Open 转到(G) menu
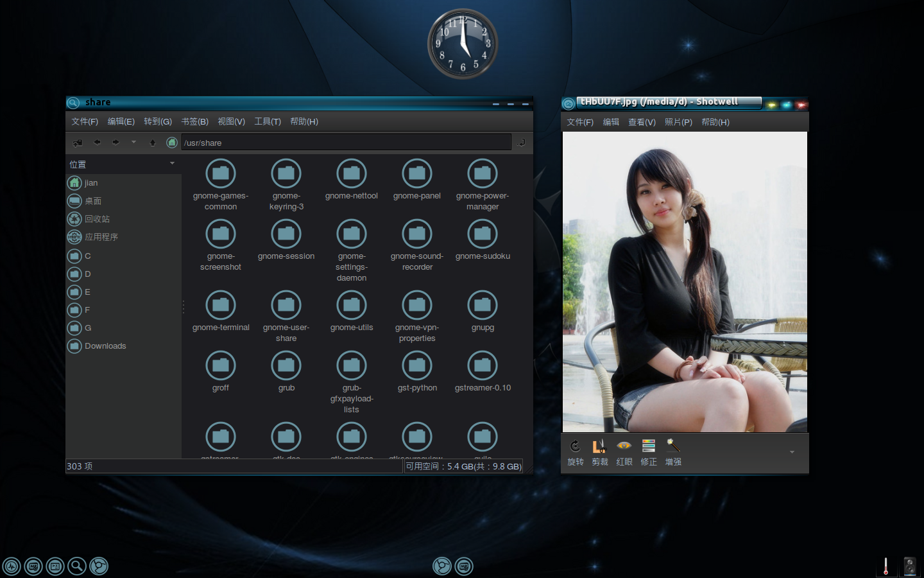 [x=158, y=121]
